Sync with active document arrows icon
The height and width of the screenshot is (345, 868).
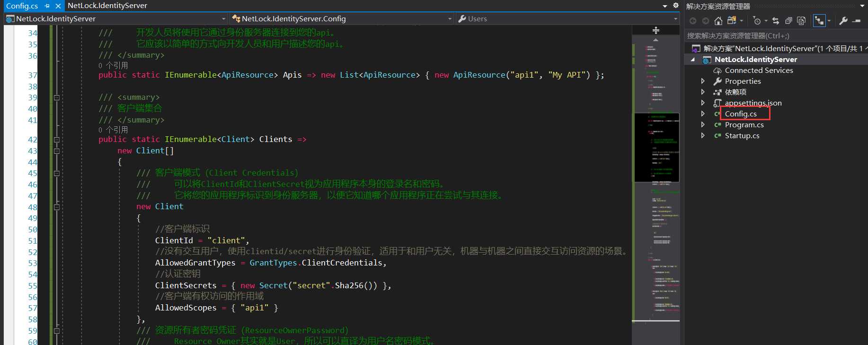776,21
